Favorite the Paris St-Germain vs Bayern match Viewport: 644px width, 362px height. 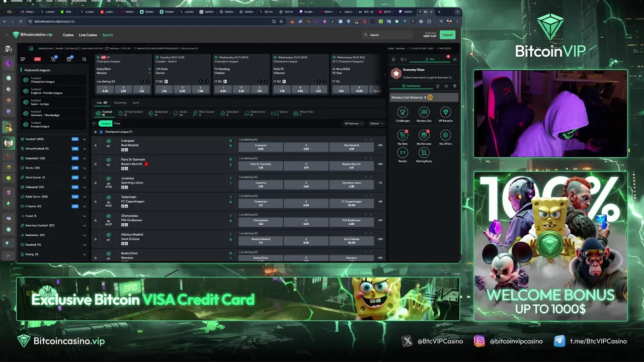click(x=95, y=164)
